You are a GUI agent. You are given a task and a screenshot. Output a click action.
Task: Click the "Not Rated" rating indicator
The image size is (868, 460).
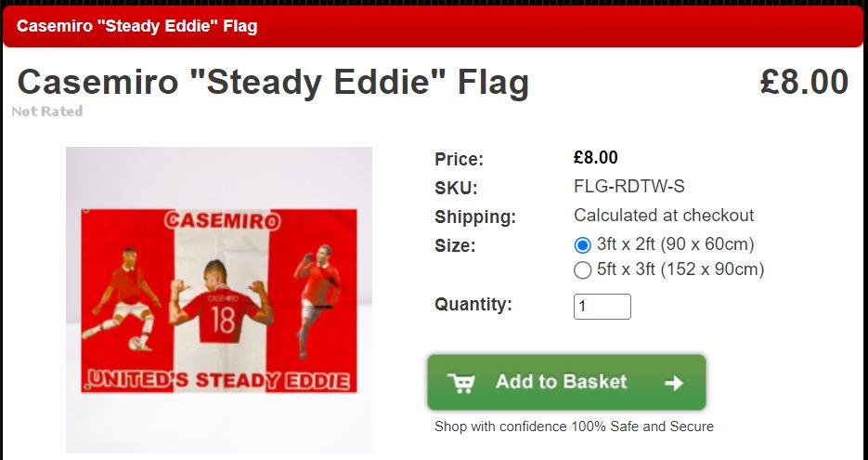tap(47, 112)
